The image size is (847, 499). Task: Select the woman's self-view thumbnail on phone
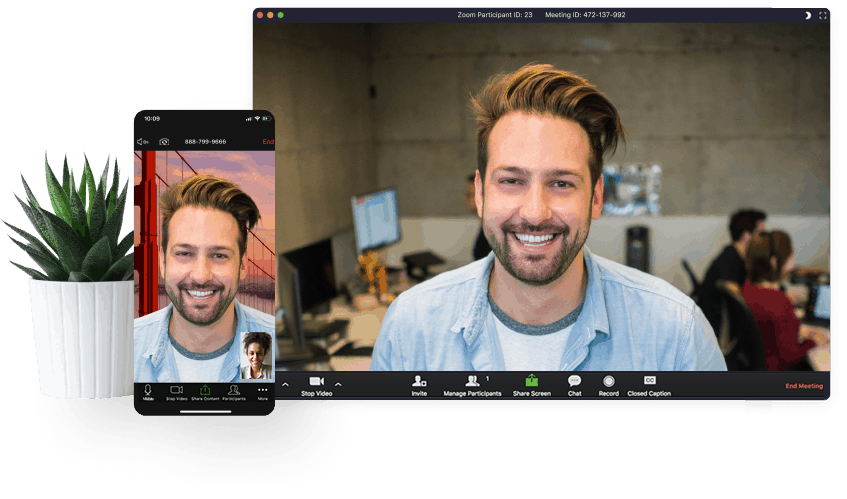(256, 355)
